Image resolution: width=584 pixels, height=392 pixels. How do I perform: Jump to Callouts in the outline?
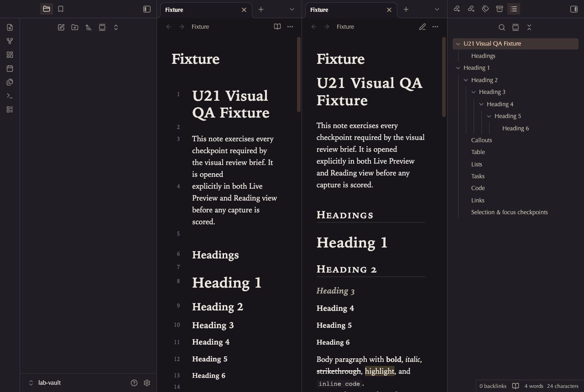pyautogui.click(x=482, y=140)
